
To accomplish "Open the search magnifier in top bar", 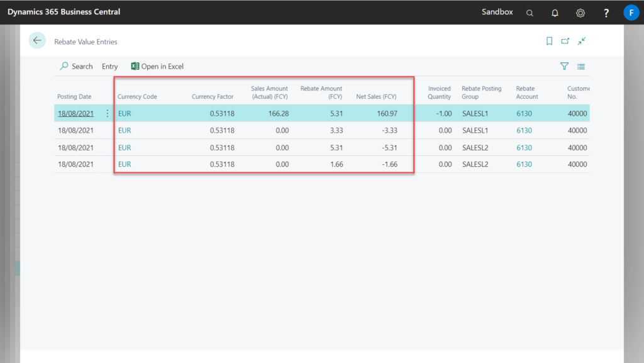I will 530,13.
